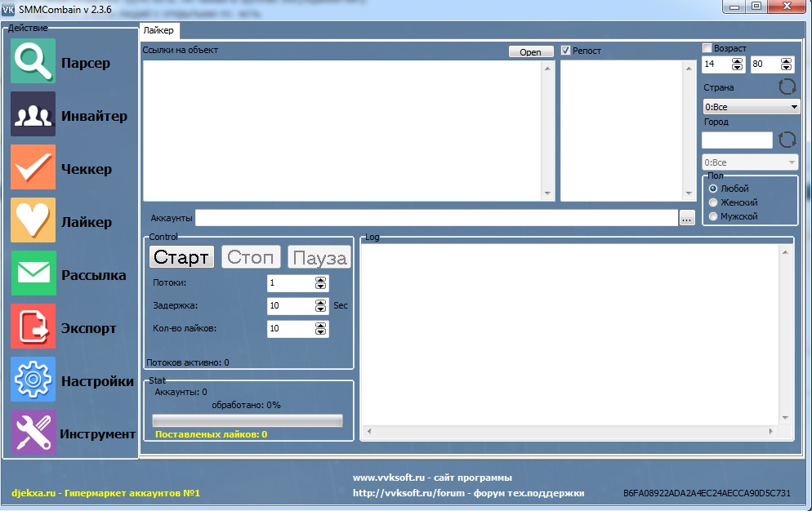Refresh the Город city list
Screen dimensions: 812x511
pos(787,140)
